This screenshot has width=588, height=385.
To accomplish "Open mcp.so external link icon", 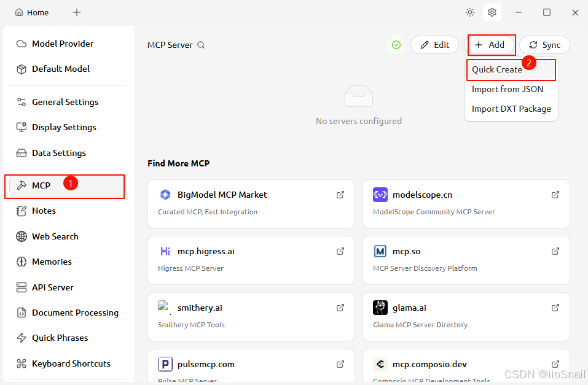I will coord(555,251).
